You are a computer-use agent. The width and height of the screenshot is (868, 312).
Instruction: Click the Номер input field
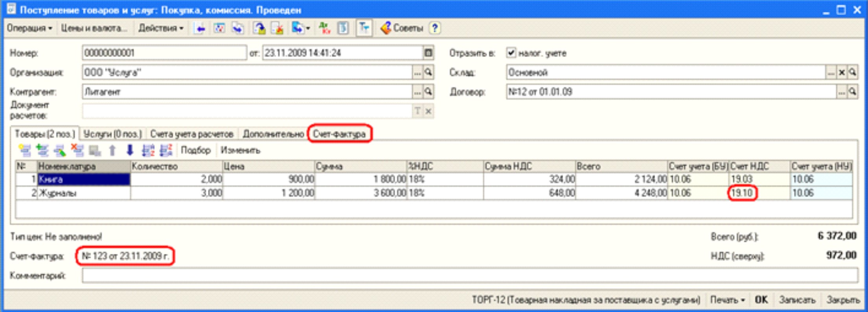[x=164, y=53]
